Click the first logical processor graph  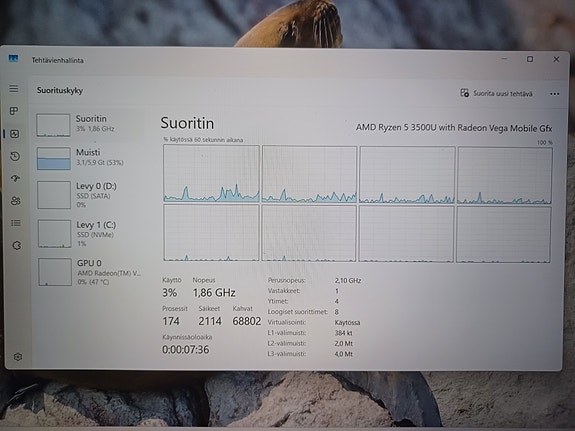point(211,174)
